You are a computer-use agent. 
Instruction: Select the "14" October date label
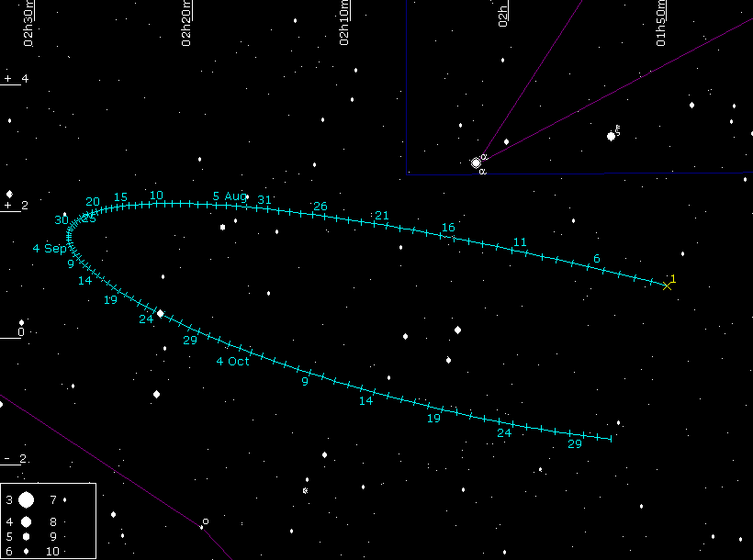(x=365, y=400)
